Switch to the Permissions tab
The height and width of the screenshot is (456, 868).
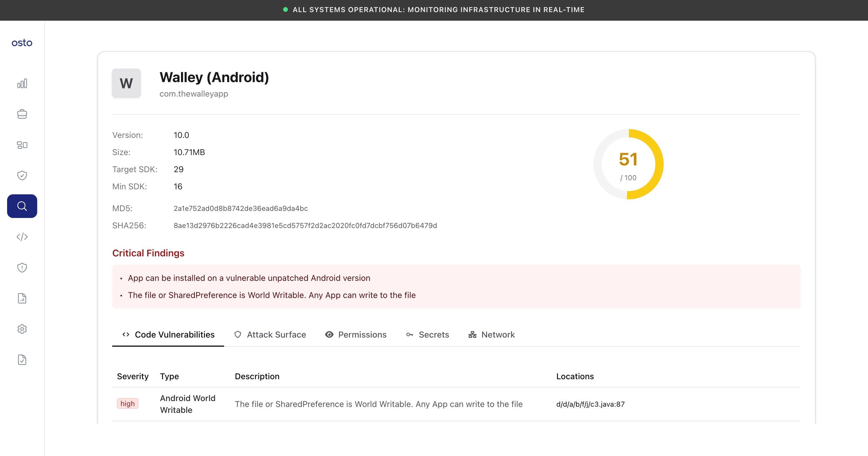click(x=356, y=335)
